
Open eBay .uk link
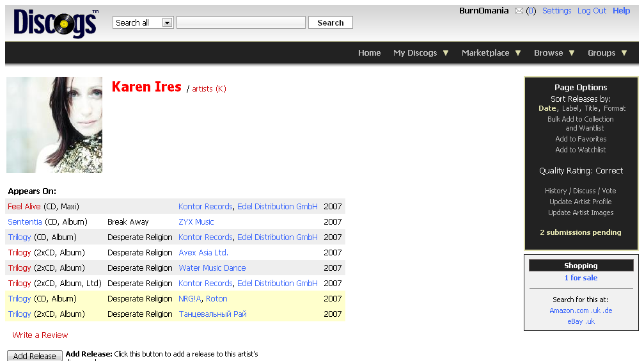[590, 321]
